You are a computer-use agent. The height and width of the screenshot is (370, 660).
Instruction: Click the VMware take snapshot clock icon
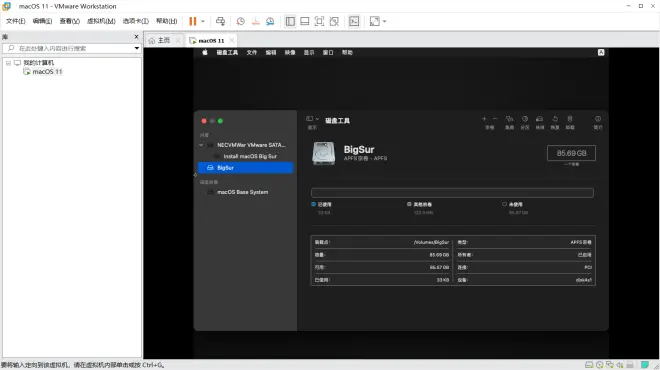[x=241, y=21]
